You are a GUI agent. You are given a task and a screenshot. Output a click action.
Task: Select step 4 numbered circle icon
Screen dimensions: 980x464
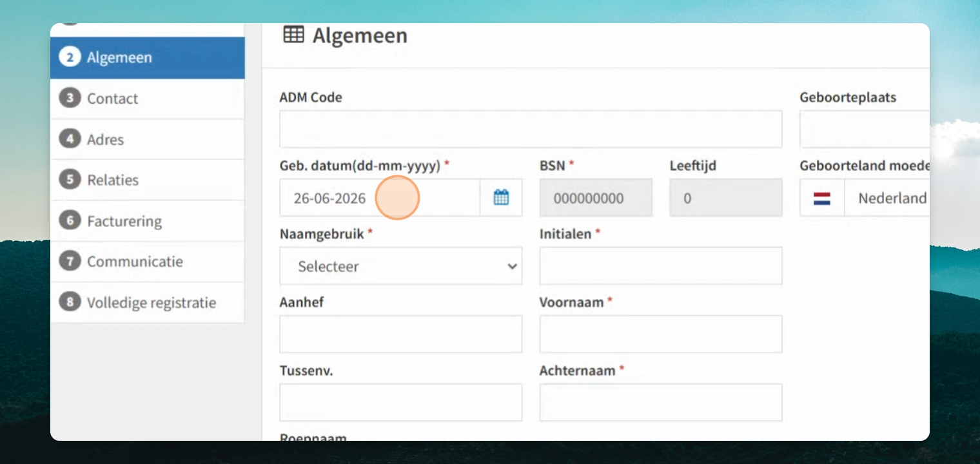70,139
